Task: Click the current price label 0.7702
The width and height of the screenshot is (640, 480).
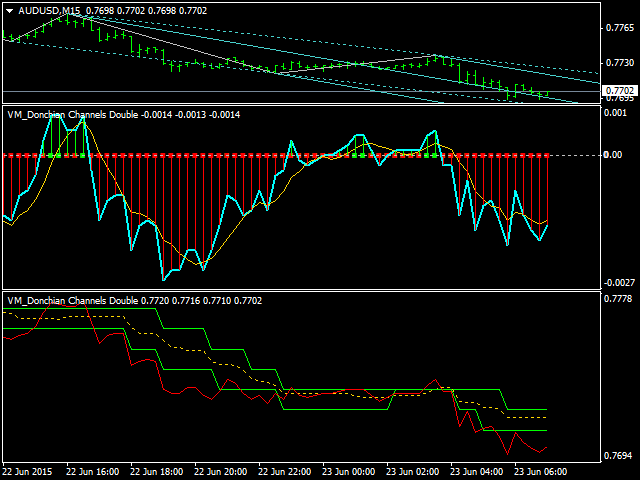Action: (x=620, y=91)
